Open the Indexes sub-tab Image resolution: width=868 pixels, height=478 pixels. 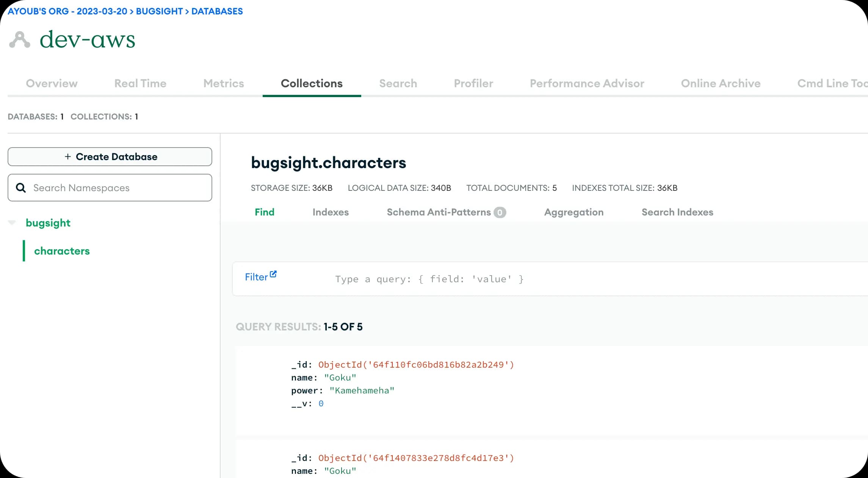point(331,212)
